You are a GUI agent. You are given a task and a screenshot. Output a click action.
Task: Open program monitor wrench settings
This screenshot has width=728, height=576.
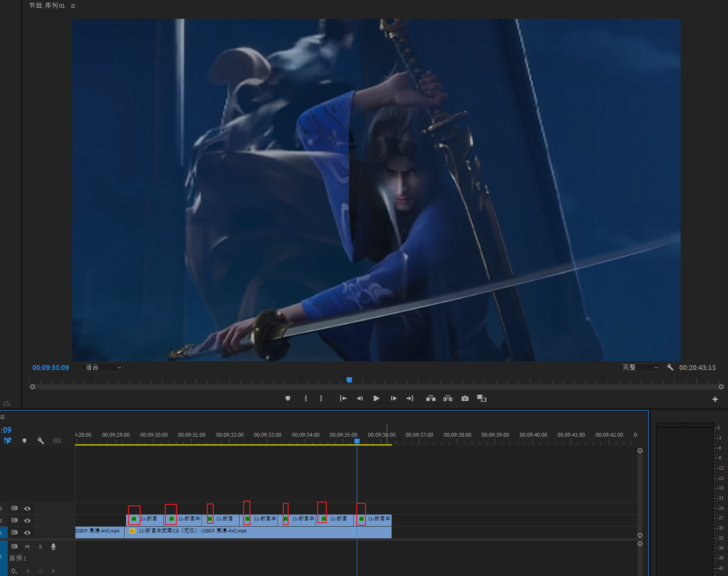[670, 368]
